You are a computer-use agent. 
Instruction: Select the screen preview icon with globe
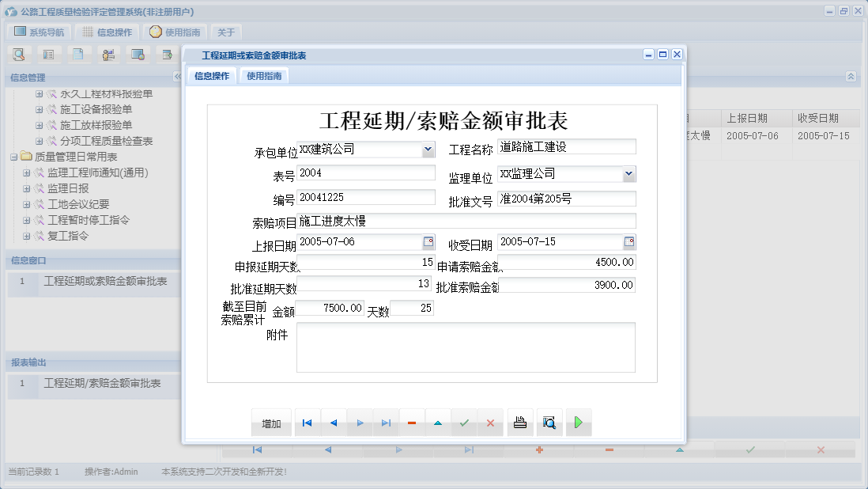tap(138, 54)
